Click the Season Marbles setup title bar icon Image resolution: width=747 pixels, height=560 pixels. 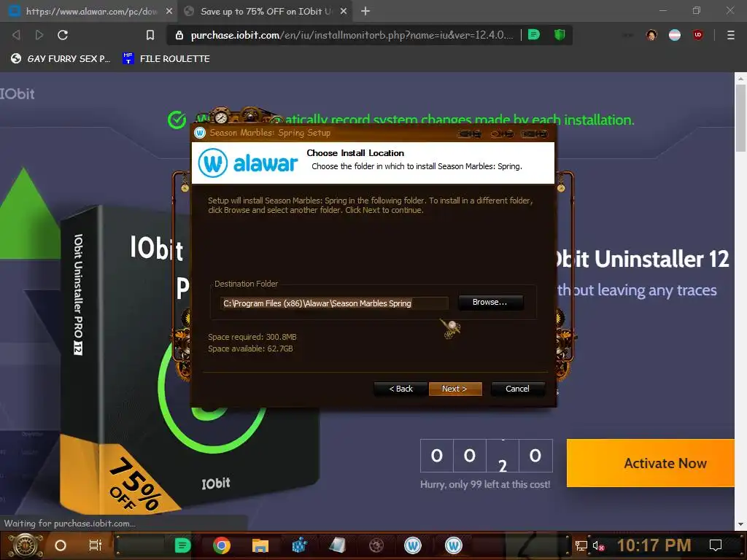tap(200, 133)
